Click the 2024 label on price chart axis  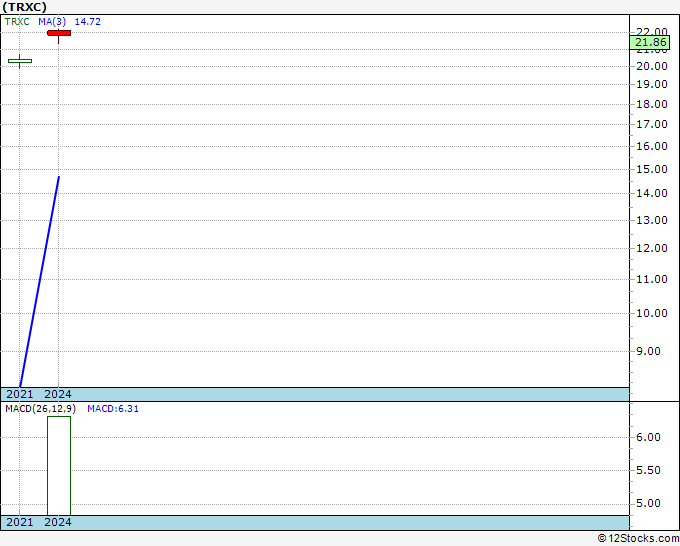[x=58, y=394]
